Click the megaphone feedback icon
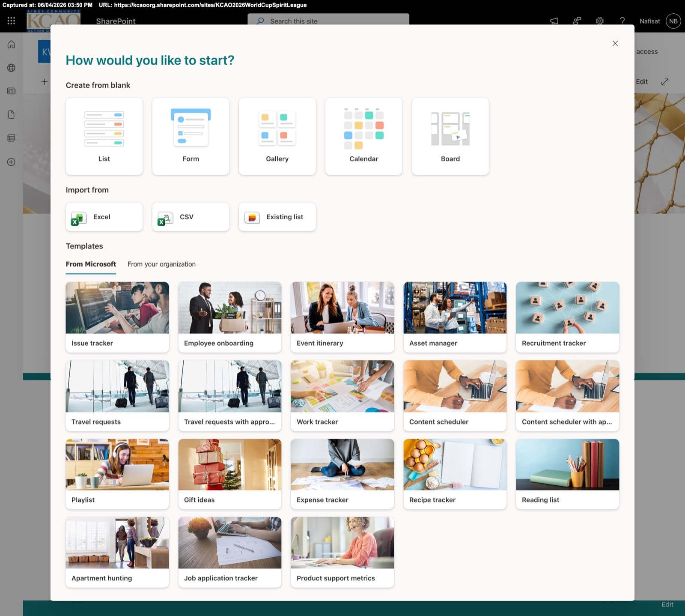 (554, 21)
